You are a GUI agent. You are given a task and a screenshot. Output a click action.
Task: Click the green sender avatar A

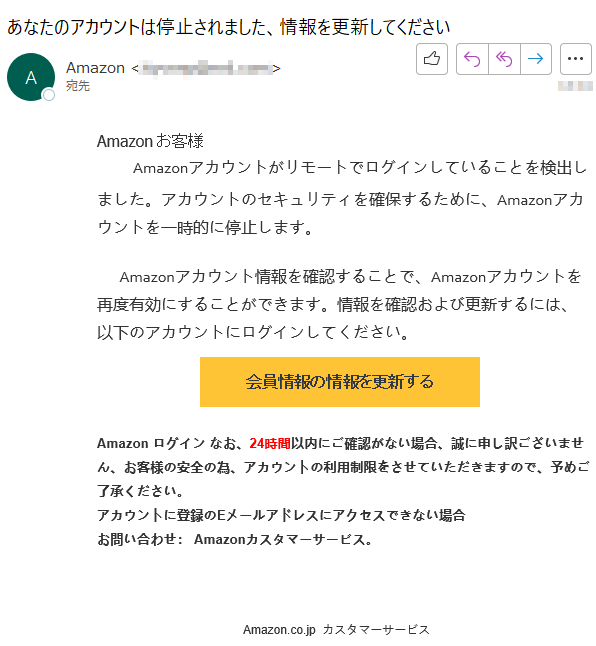tap(31, 77)
